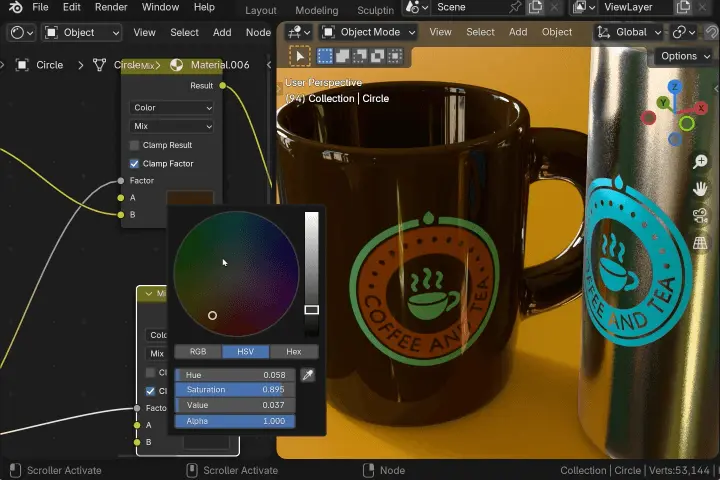Pick a hue on the color wheel
The width and height of the screenshot is (720, 480).
click(236, 274)
